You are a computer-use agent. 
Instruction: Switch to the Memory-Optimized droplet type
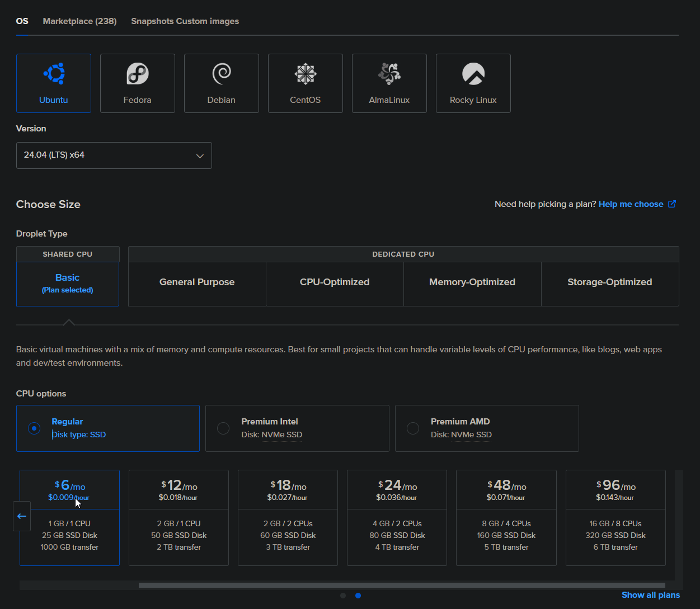(472, 282)
